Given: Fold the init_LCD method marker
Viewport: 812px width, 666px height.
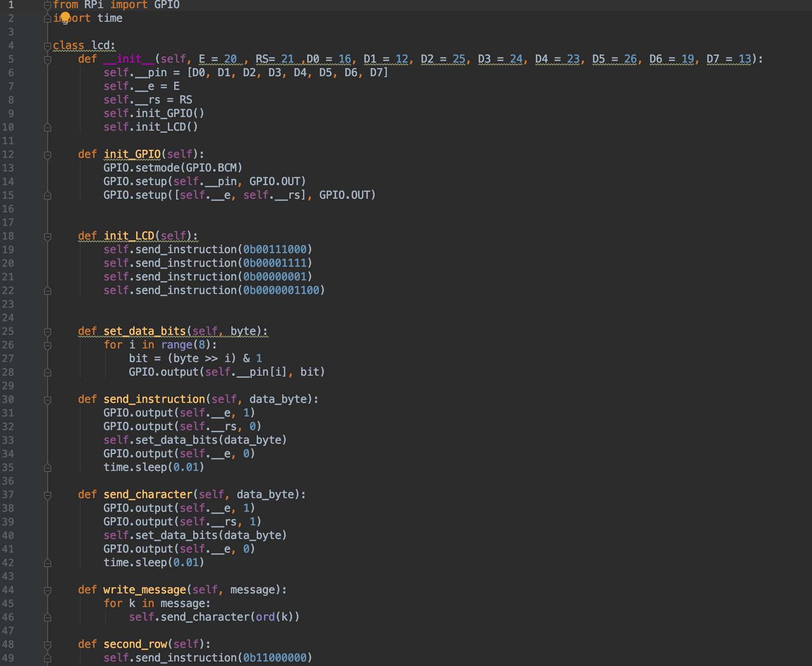Looking at the screenshot, I should [x=47, y=236].
